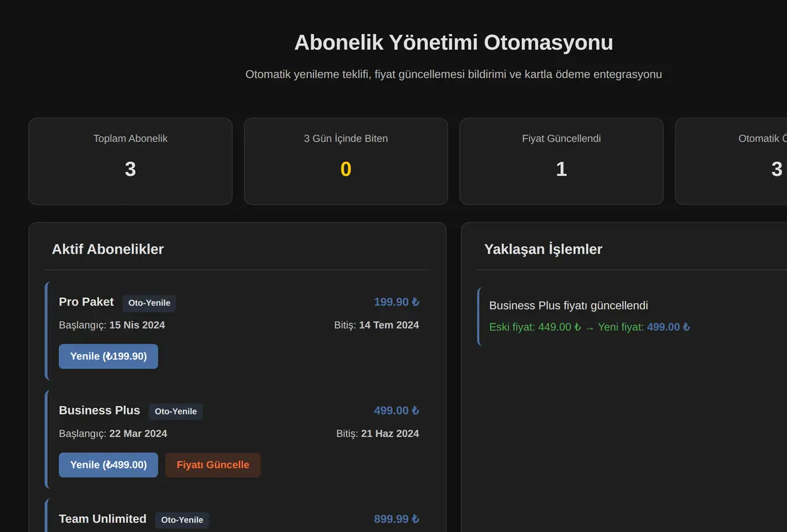Screen dimensions: 787x532
Task: Click the Abonelik Yönetimi Otomasyonu title
Action: coord(454,42)
